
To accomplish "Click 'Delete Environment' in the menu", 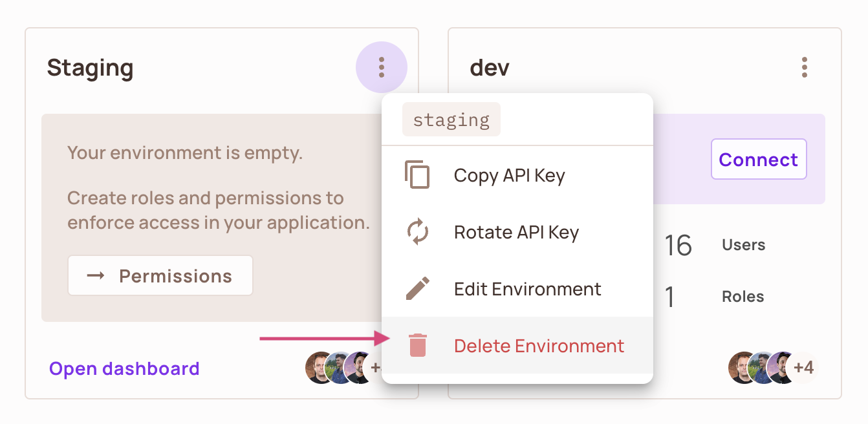I will [539, 345].
